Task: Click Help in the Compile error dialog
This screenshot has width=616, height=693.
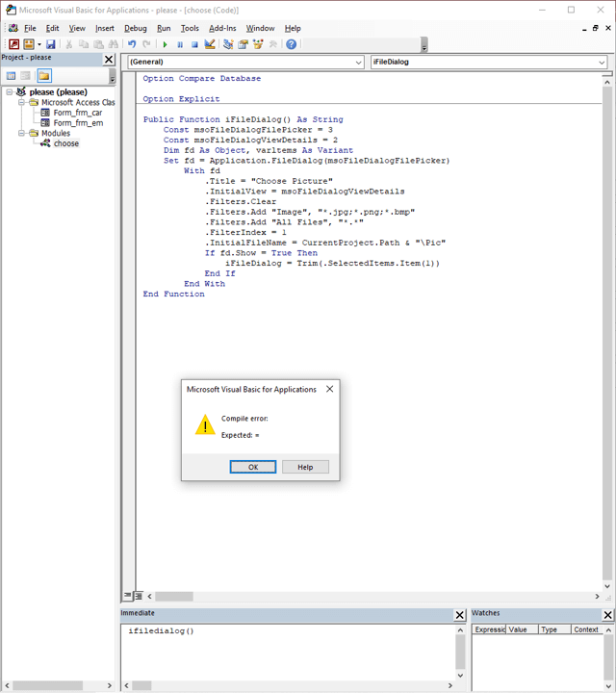Action: (305, 467)
